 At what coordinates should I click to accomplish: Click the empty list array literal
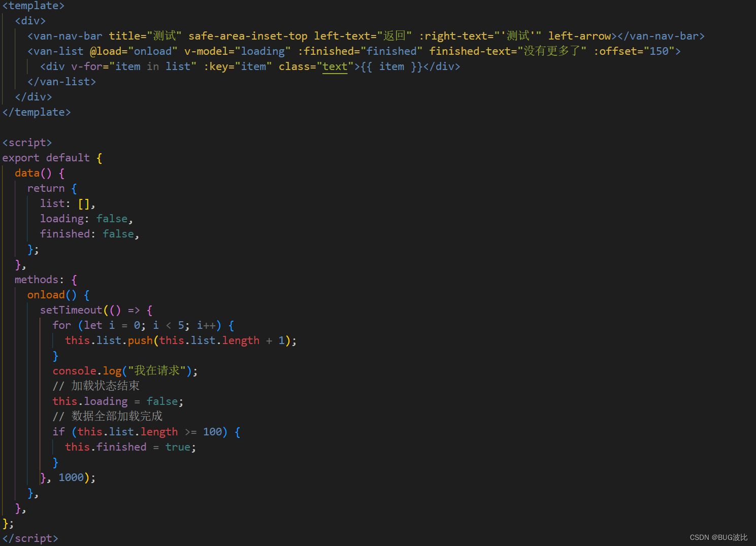click(x=85, y=203)
